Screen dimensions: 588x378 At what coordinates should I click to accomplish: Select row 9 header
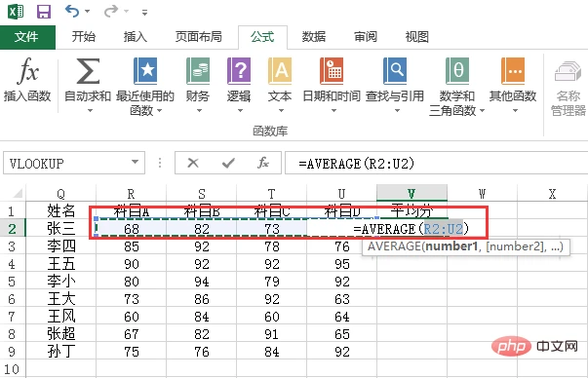(12, 352)
